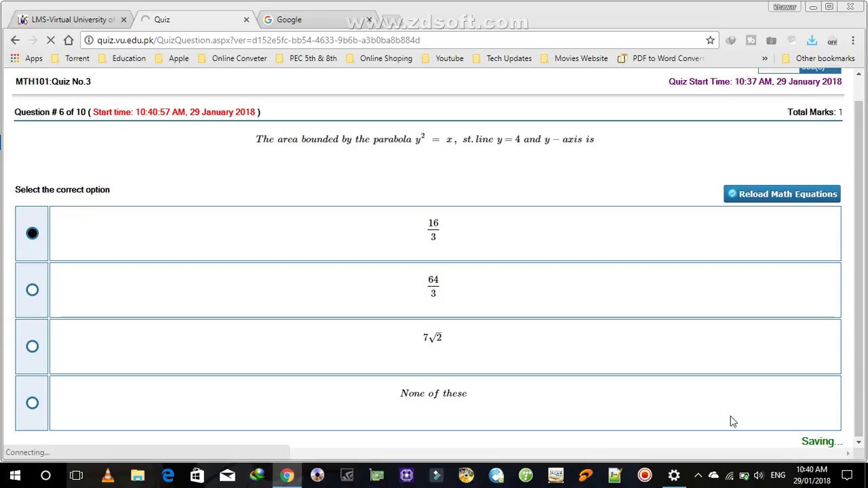Open the Youtube bookmark folder
Image resolution: width=868 pixels, height=488 pixels.
pos(443,58)
